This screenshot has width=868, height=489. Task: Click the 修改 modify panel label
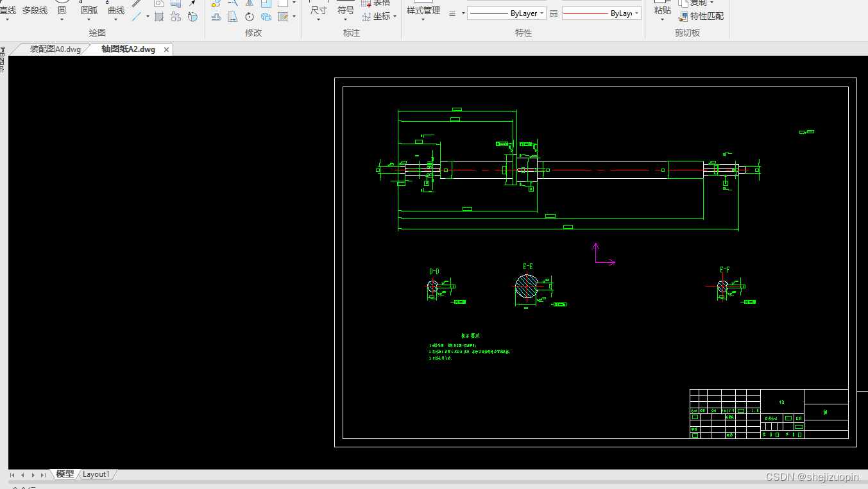coord(253,33)
